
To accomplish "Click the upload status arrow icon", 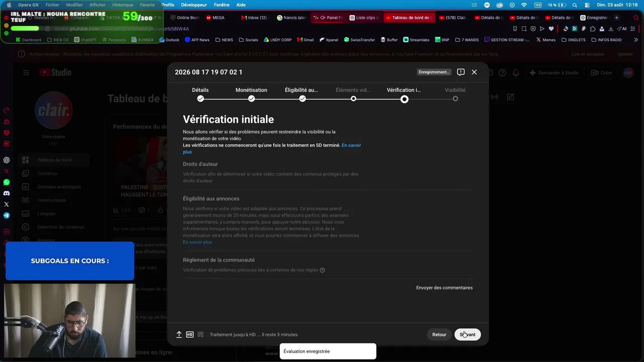I will [179, 334].
